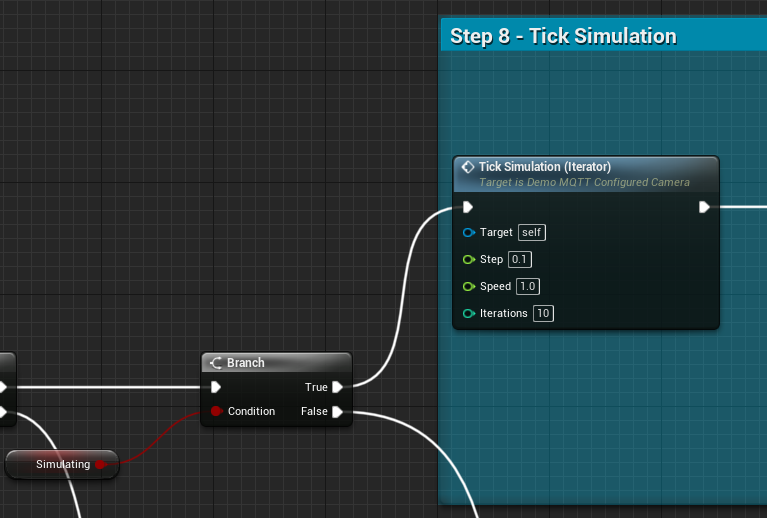The height and width of the screenshot is (518, 767).
Task: Click the Tick Simulation input execution pin
Action: click(468, 207)
